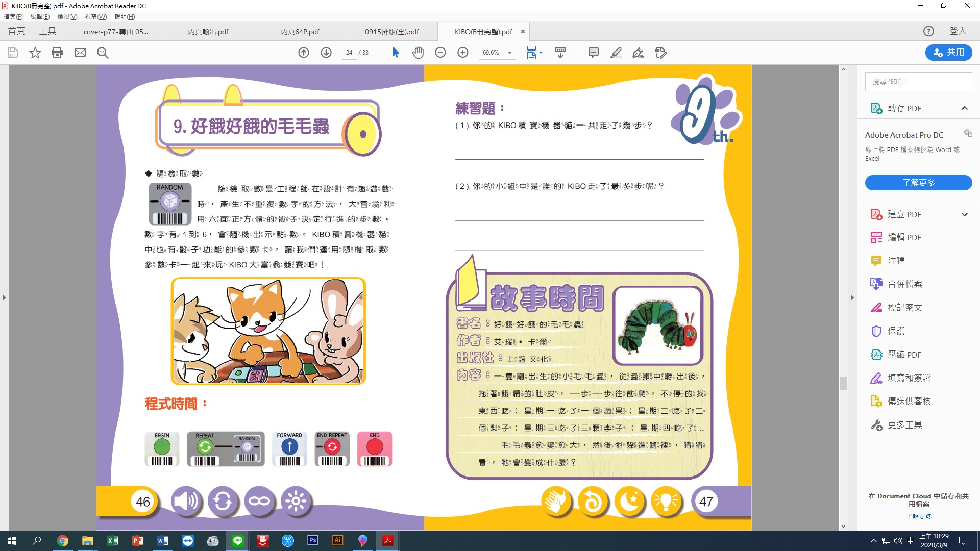Switch to cover-p77 document tab
980x551 pixels.
116,32
